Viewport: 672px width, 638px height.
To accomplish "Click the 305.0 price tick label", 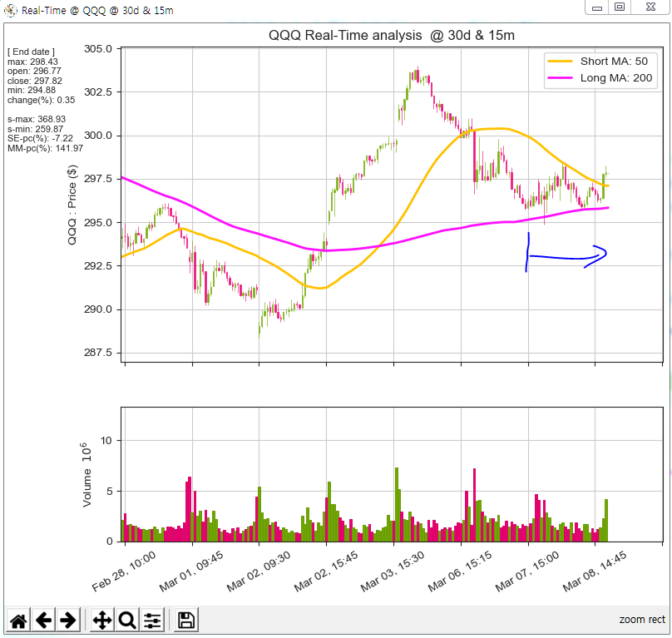I will 98,49.
